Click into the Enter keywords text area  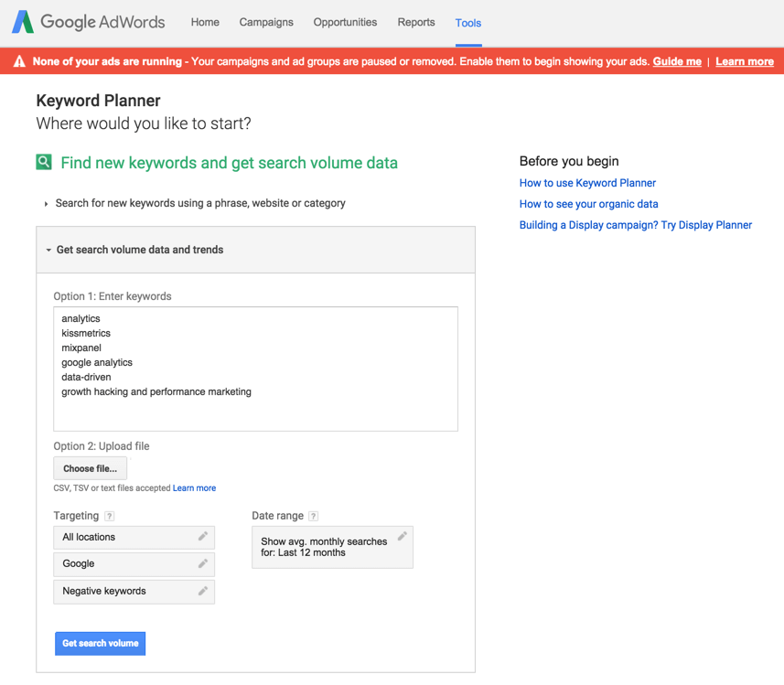255,369
